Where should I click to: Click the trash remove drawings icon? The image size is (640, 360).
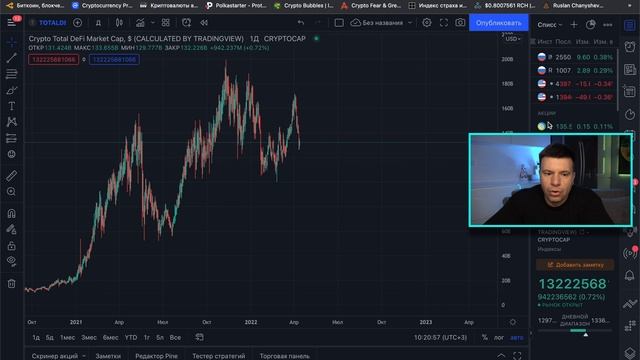pyautogui.click(x=11, y=284)
